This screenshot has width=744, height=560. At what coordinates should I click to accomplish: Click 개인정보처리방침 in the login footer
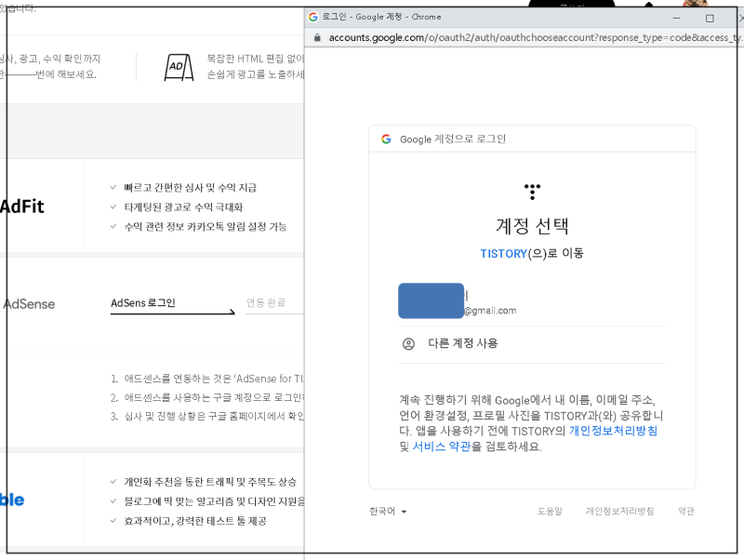[619, 511]
